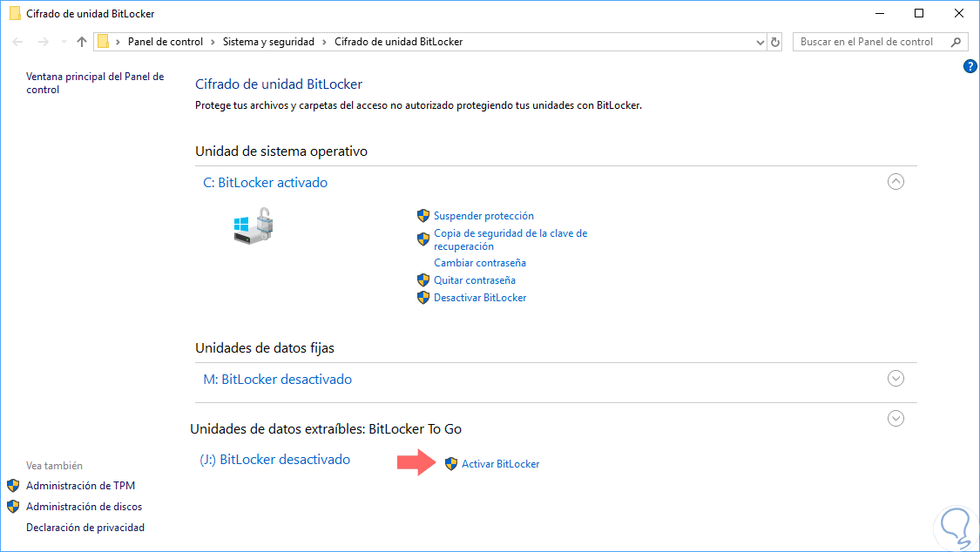The width and height of the screenshot is (980, 552).
Task: Click (J:) BitLocker desactivado heading
Action: pyautogui.click(x=275, y=460)
